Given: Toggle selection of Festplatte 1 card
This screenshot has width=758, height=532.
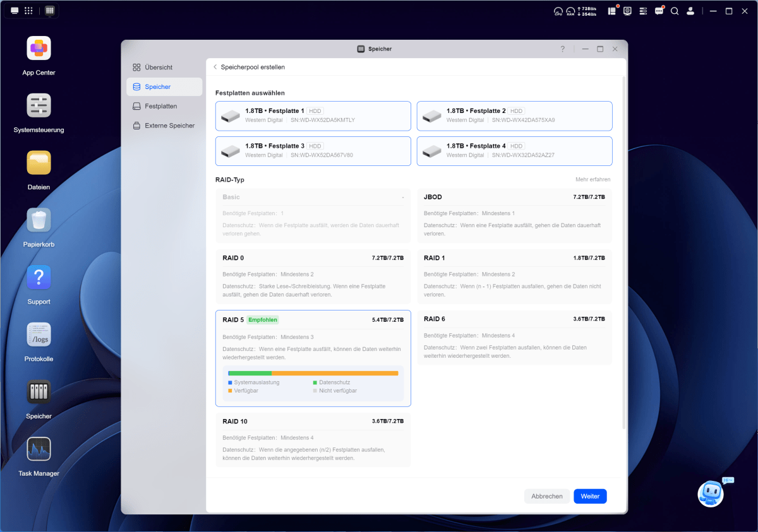Looking at the screenshot, I should click(x=313, y=116).
